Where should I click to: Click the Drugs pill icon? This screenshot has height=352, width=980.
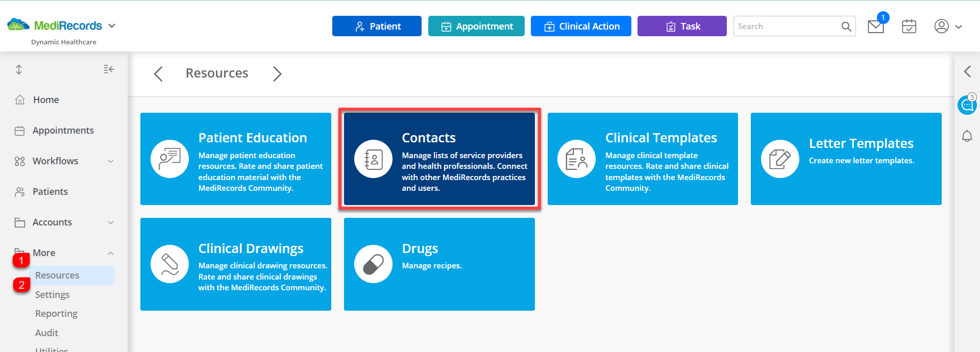tap(373, 264)
